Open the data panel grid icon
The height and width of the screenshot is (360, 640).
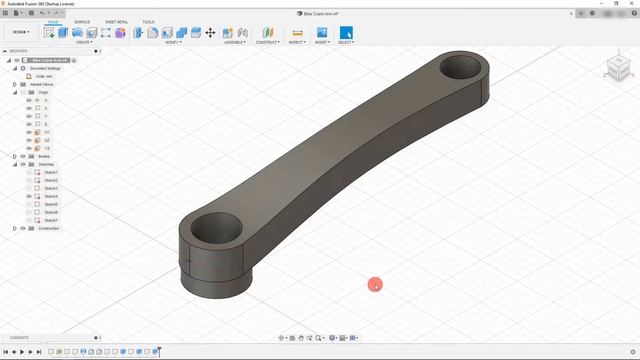5,13
